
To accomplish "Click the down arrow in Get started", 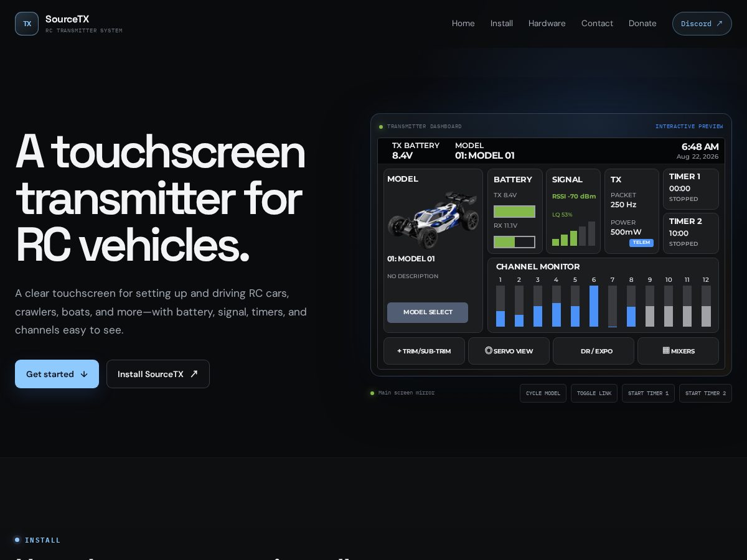I will coord(84,374).
